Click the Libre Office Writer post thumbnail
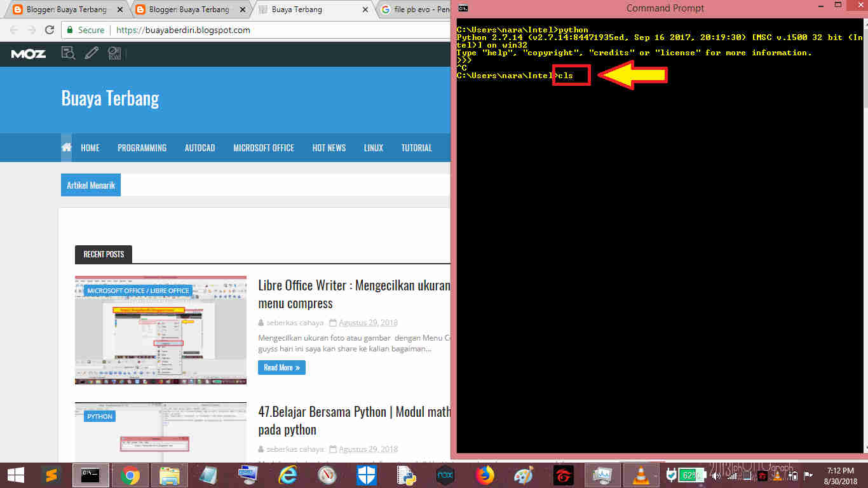 tap(161, 329)
